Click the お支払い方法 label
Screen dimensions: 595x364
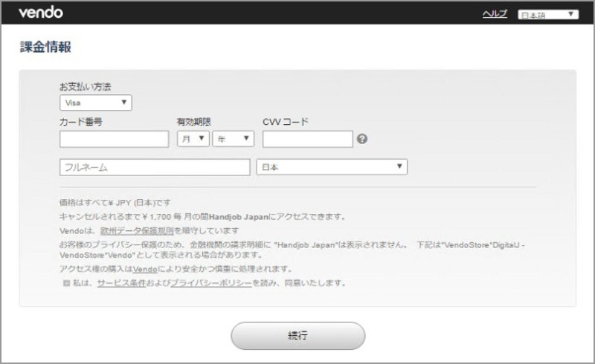pyautogui.click(x=86, y=87)
